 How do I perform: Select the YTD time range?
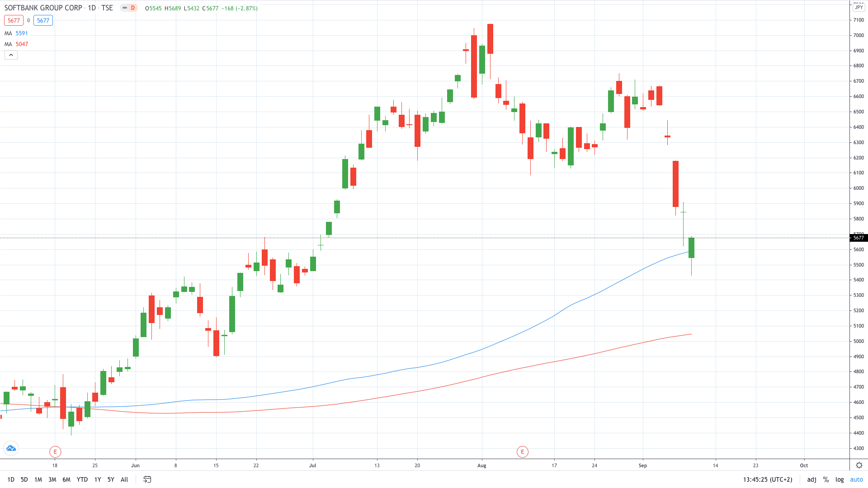[x=82, y=479]
